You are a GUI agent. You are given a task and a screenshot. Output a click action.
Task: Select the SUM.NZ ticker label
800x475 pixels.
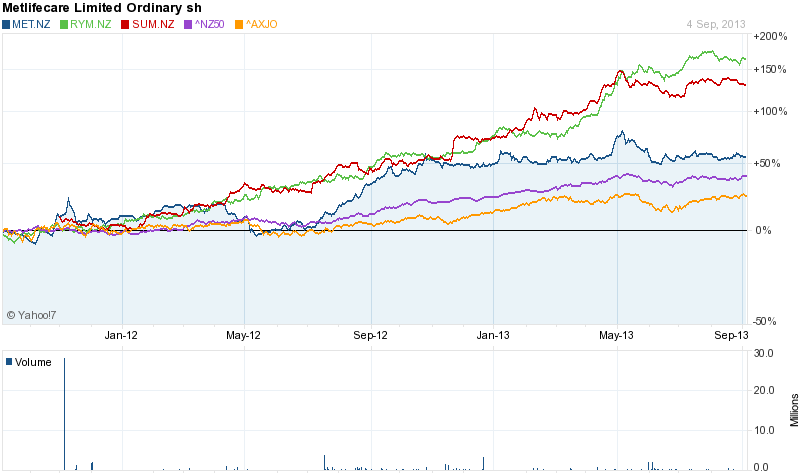pyautogui.click(x=149, y=23)
